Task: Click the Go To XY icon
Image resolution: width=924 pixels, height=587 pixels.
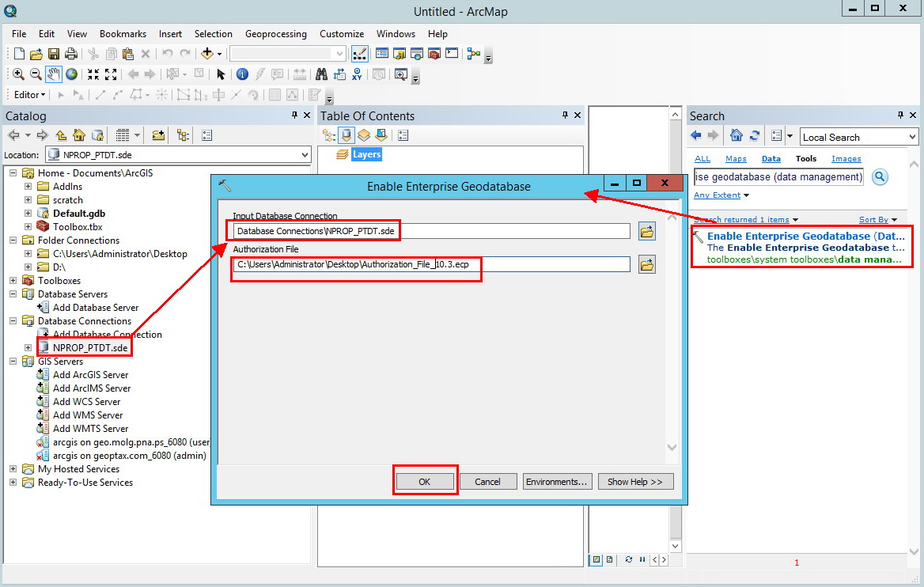Action: 357,74
